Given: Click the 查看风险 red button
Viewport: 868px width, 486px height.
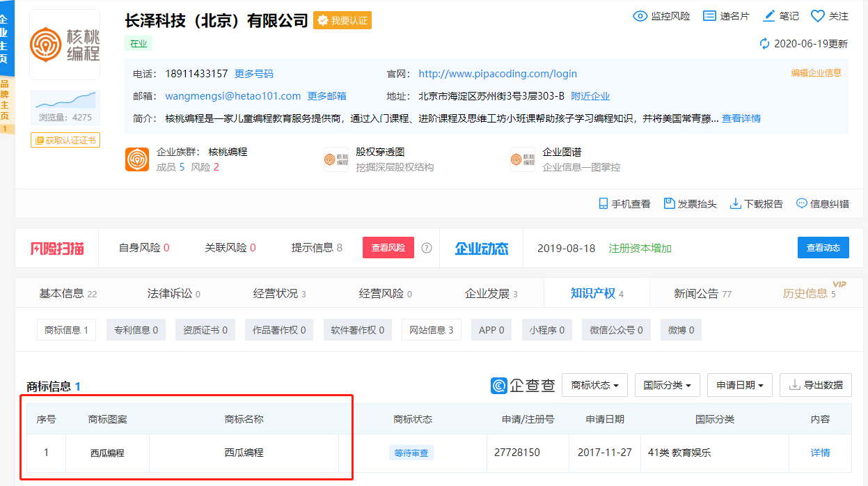Looking at the screenshot, I should [x=388, y=247].
